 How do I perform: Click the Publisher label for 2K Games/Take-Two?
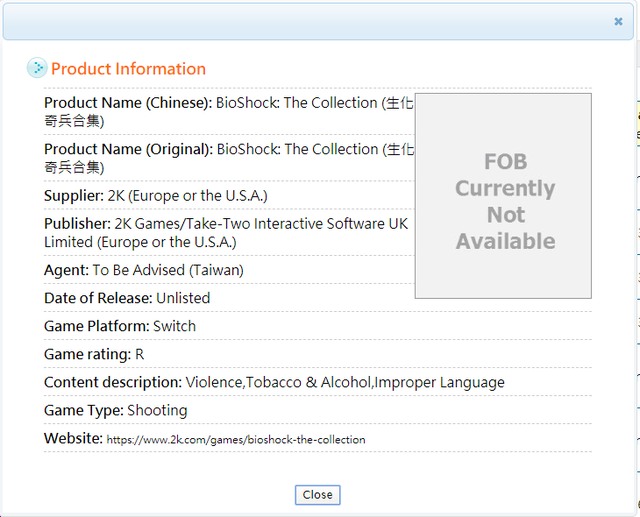[x=76, y=224]
